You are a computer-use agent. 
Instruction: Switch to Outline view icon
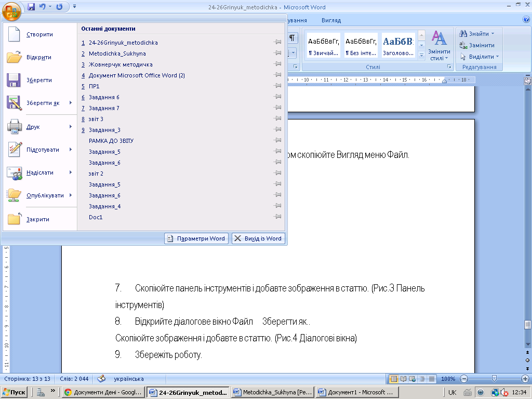(x=422, y=379)
